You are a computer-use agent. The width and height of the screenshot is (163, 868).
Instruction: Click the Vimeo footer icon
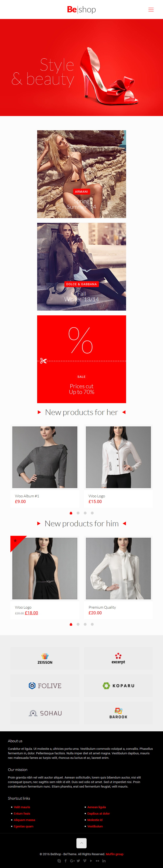[85, 861]
